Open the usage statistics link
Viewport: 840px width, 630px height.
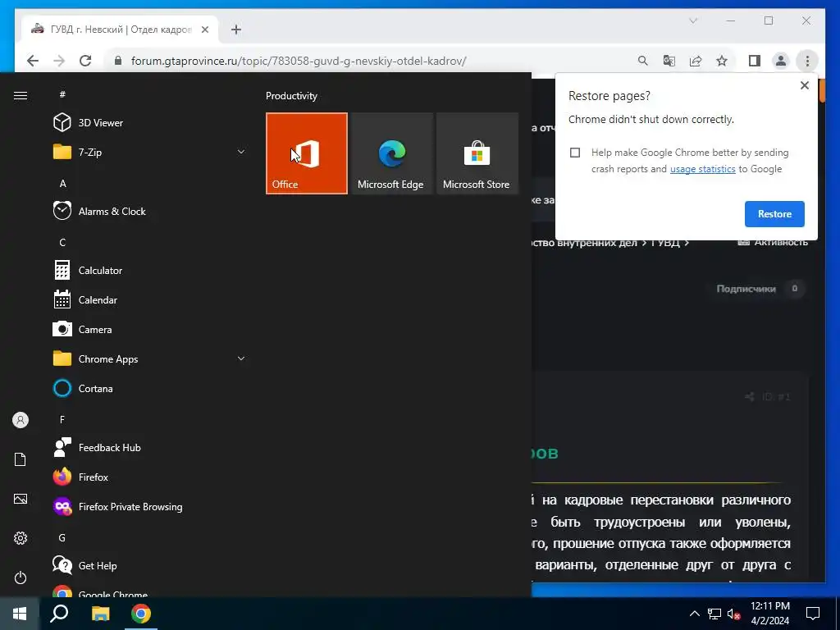[702, 169]
